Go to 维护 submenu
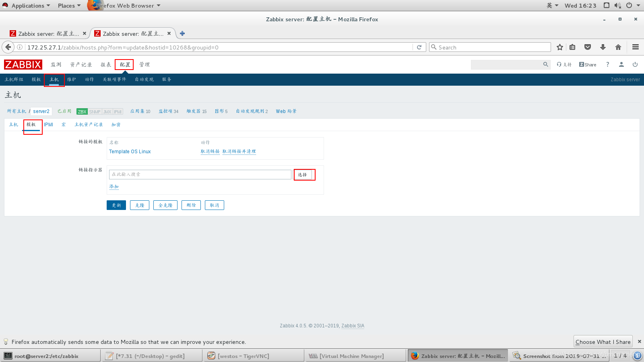This screenshot has width=644, height=362. click(x=72, y=79)
